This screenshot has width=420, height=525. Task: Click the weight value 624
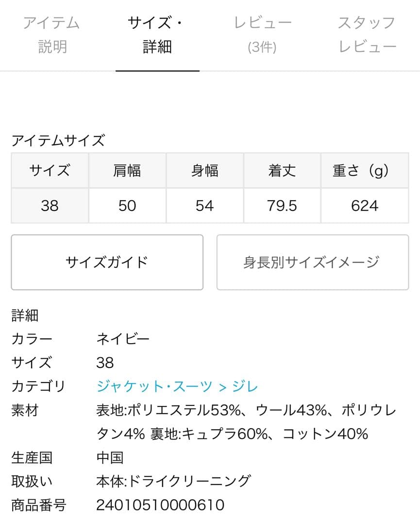(x=364, y=206)
